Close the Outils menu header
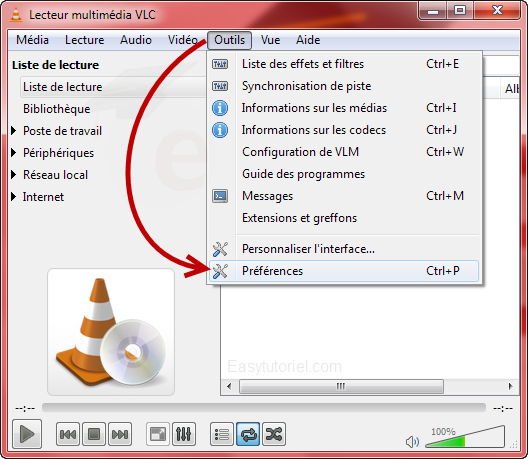The width and height of the screenshot is (528, 459). pyautogui.click(x=229, y=40)
